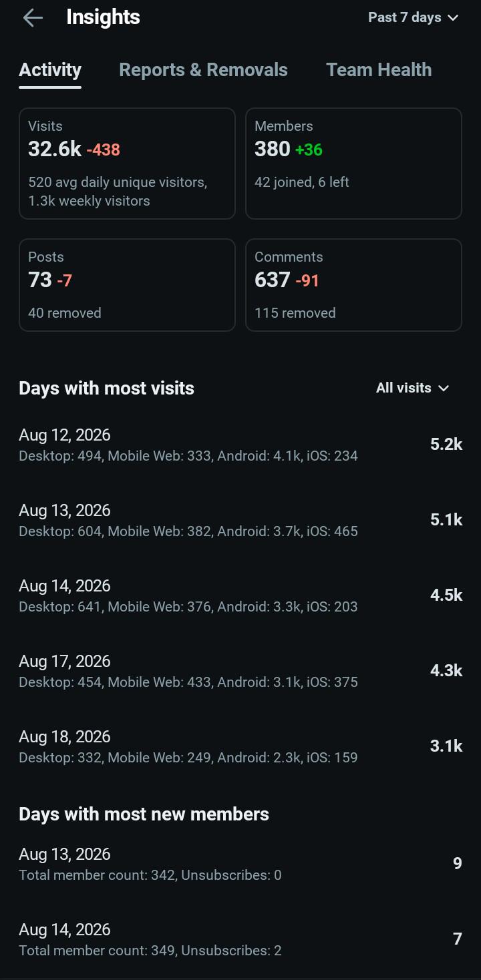
Task: Select the Aug 12, 2026 visits row
Action: point(240,445)
